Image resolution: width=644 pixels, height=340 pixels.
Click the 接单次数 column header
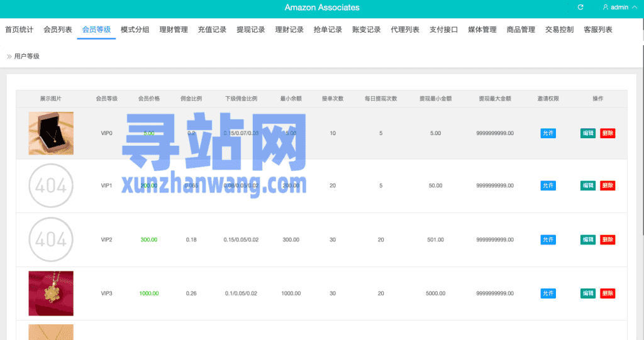[333, 99]
